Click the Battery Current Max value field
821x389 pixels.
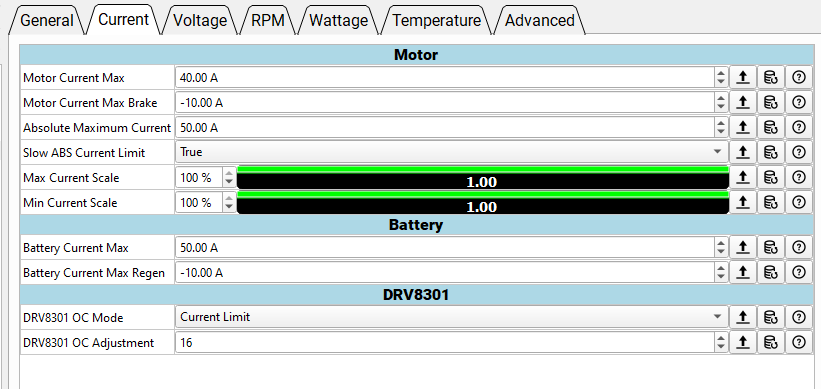coord(446,248)
